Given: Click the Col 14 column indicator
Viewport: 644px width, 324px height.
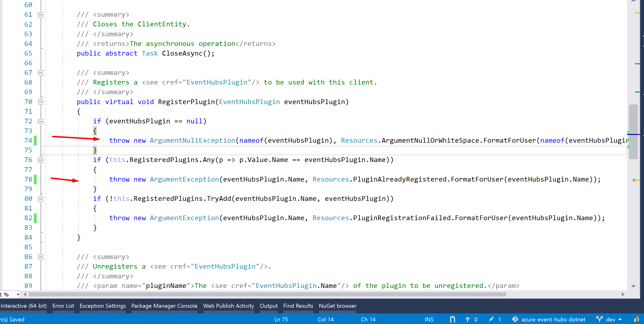Looking at the screenshot, I should tap(325, 320).
